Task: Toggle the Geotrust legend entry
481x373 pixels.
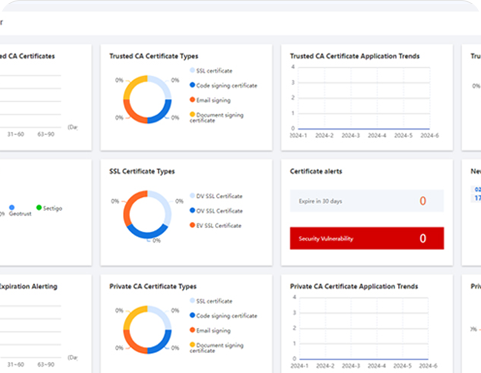Action: pos(19,211)
